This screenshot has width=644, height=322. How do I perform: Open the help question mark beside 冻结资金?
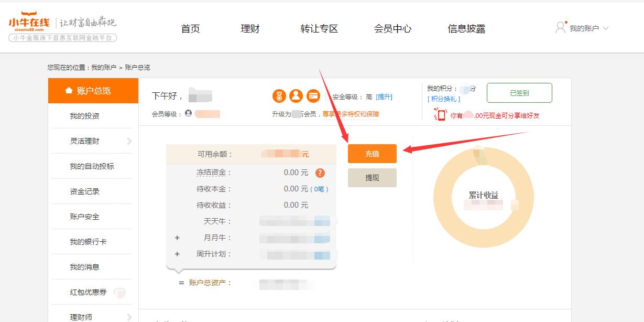pos(320,173)
